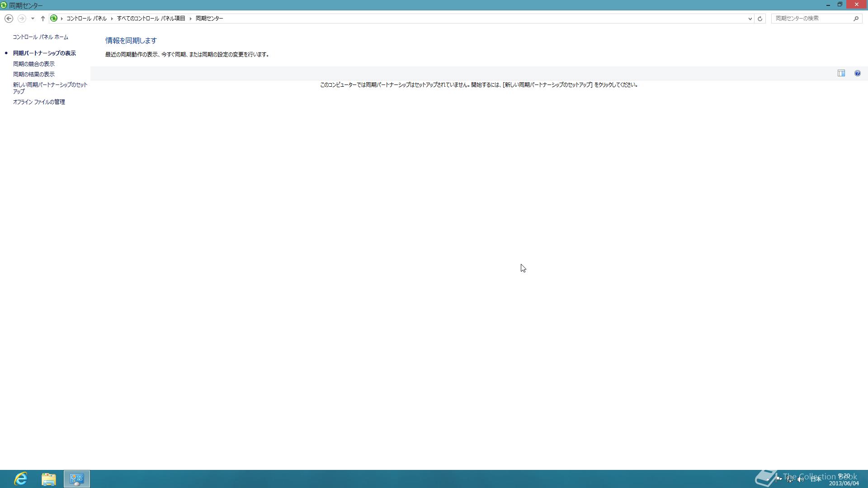Click the back navigation arrow

click(9, 19)
